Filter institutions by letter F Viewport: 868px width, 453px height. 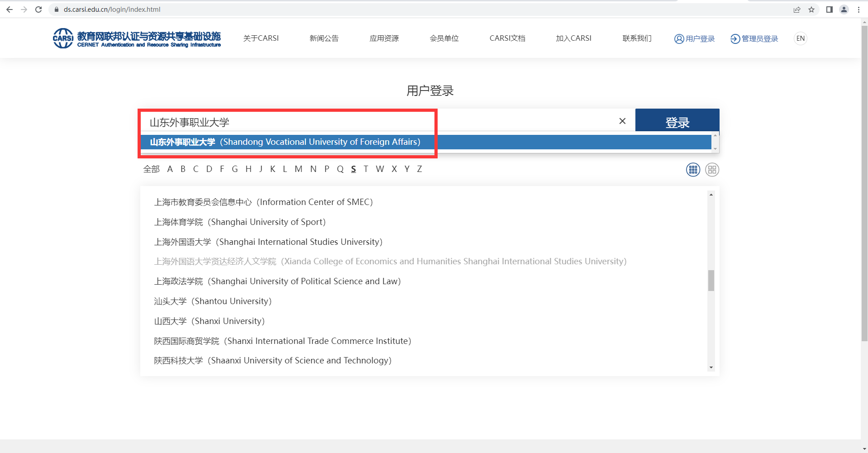[x=222, y=169]
